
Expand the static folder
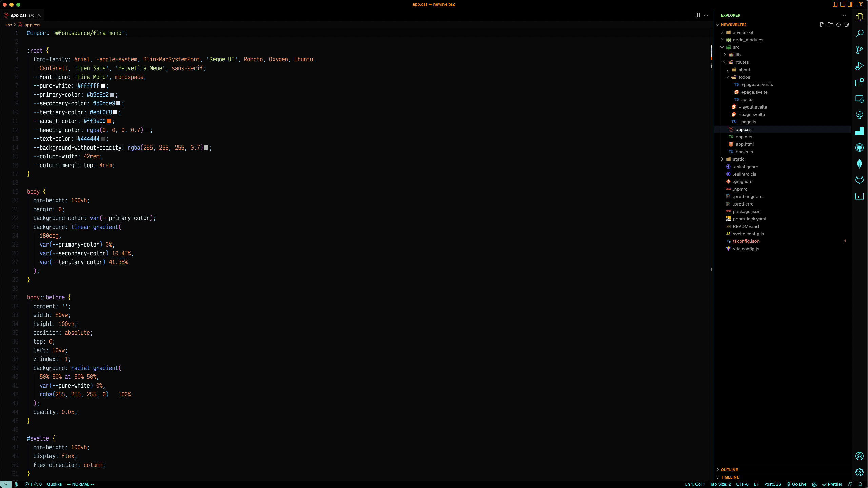pos(738,159)
